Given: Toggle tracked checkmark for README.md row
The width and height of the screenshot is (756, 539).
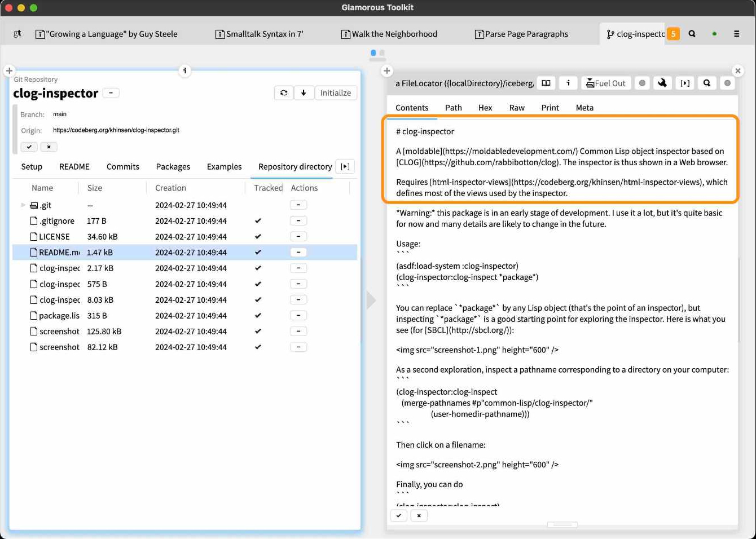Looking at the screenshot, I should pyautogui.click(x=258, y=253).
